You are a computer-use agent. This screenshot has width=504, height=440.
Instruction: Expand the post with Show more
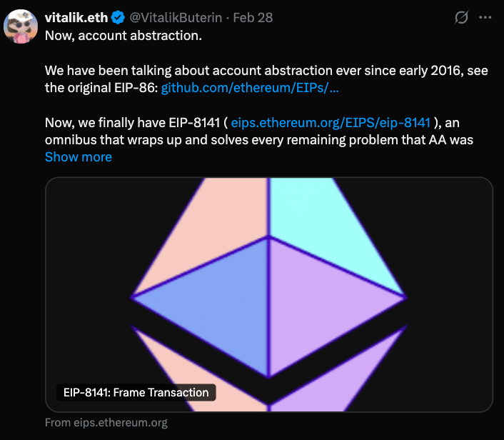pyautogui.click(x=78, y=156)
